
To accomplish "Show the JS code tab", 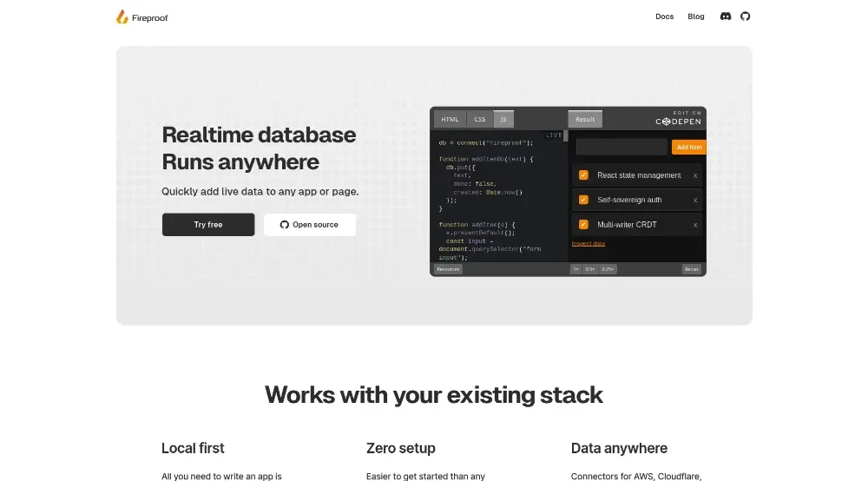I will coord(503,119).
